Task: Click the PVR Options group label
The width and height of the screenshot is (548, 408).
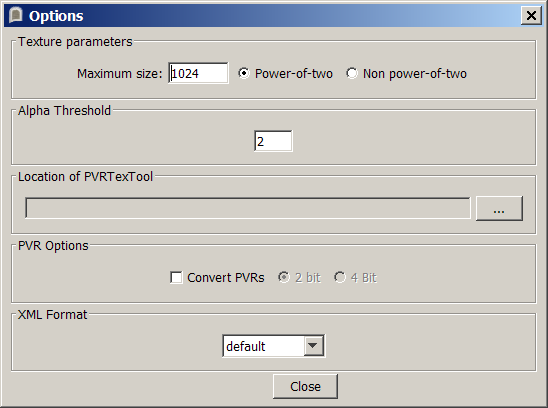Action: (53, 246)
